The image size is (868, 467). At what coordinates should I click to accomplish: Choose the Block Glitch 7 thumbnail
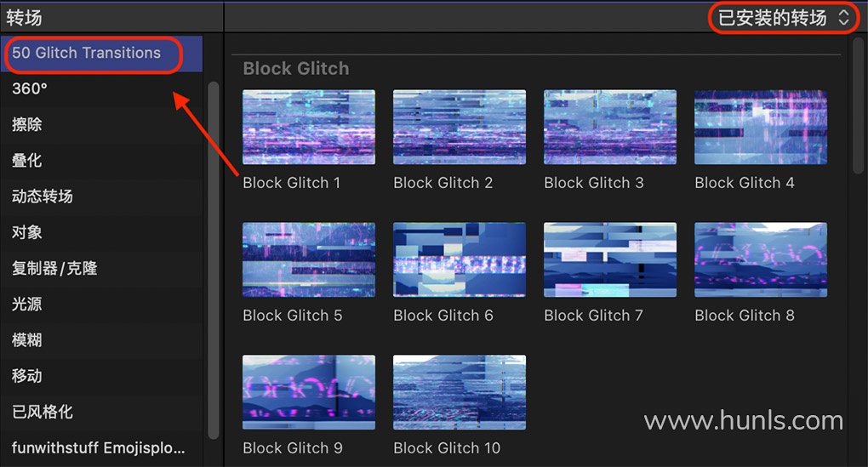pyautogui.click(x=610, y=260)
